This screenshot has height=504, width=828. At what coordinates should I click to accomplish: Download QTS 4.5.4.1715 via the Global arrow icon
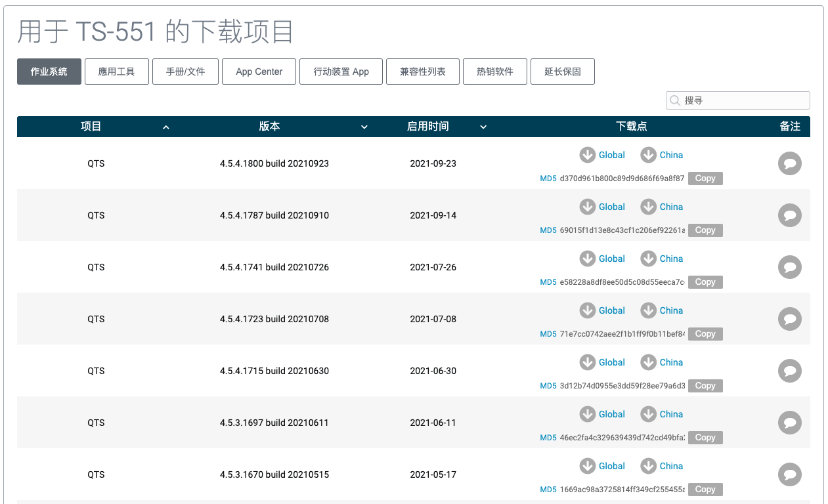click(588, 362)
